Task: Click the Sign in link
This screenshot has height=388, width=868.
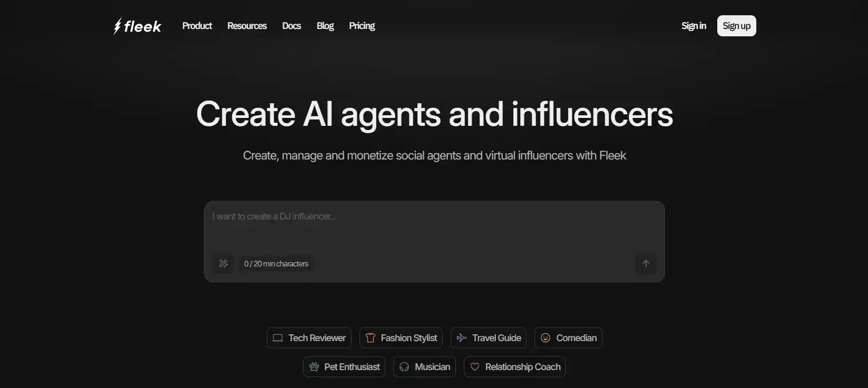Action: [694, 26]
